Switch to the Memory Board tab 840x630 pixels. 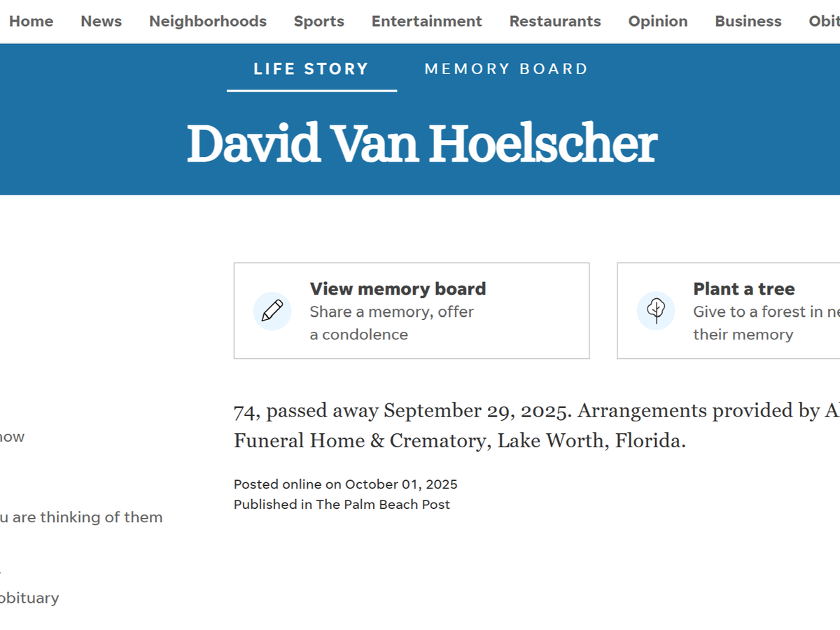pyautogui.click(x=507, y=69)
